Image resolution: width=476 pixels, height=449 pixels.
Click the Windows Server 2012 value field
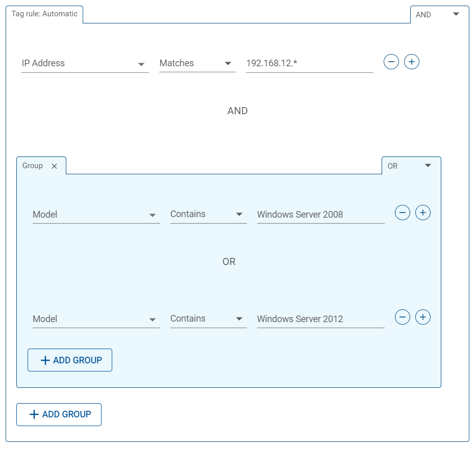point(321,319)
